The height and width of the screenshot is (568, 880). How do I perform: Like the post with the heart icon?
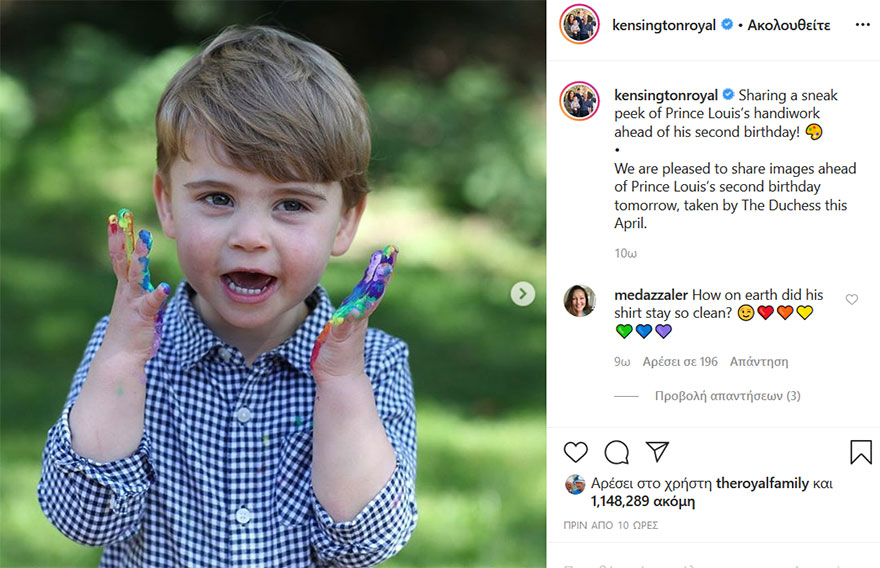coord(576,452)
